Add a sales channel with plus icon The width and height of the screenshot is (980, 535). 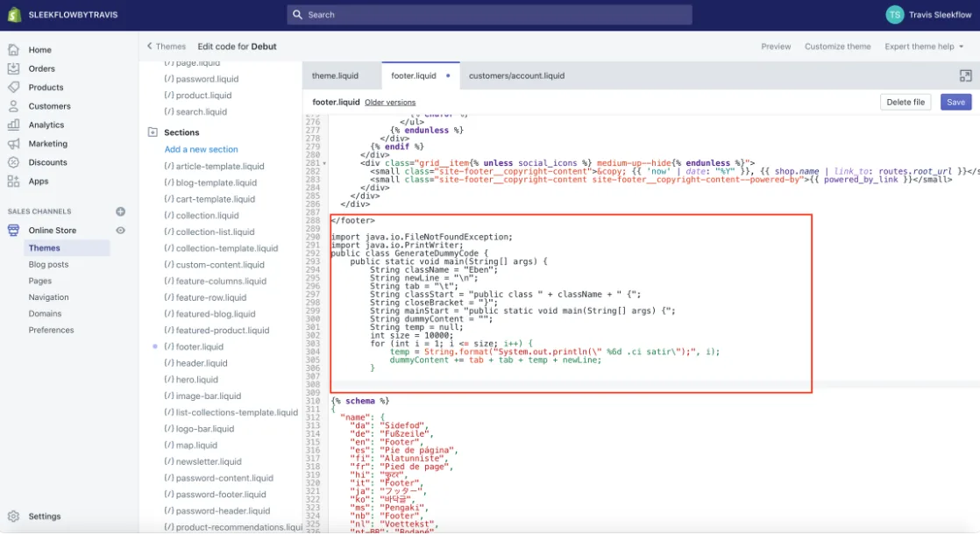click(x=121, y=211)
